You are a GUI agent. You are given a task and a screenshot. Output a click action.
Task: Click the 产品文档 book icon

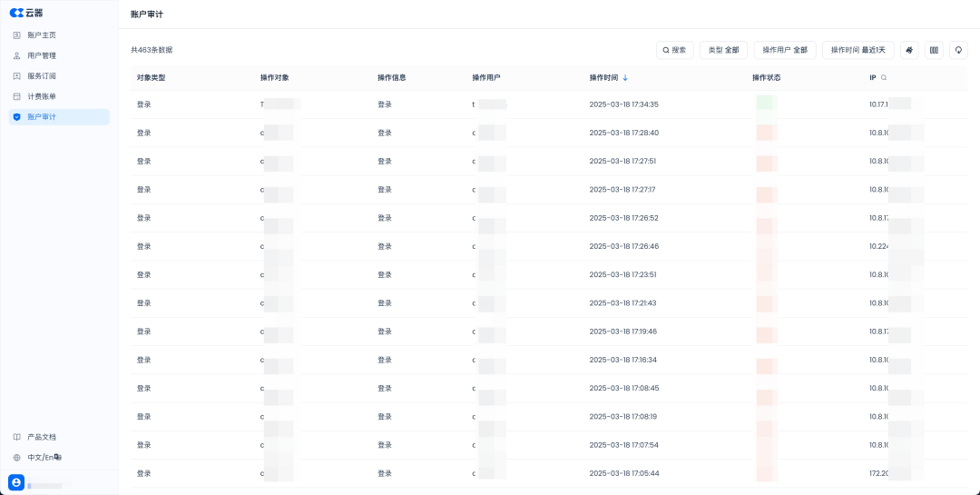point(17,437)
